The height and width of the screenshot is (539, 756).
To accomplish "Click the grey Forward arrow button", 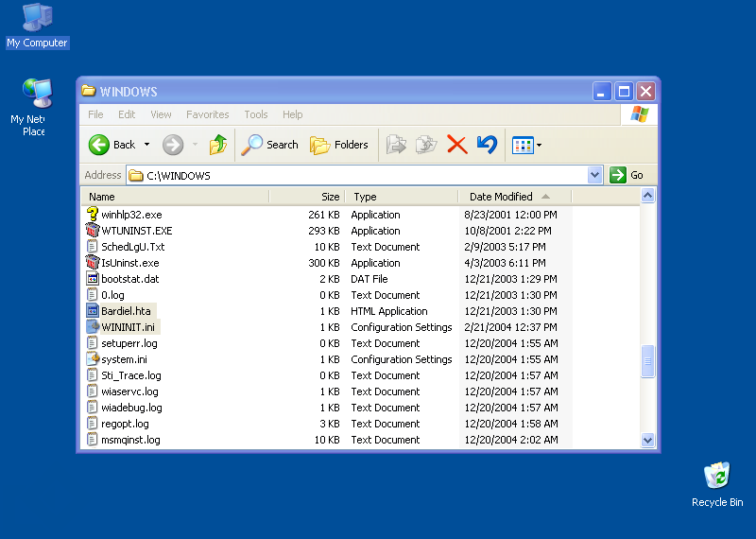I will coord(173,145).
